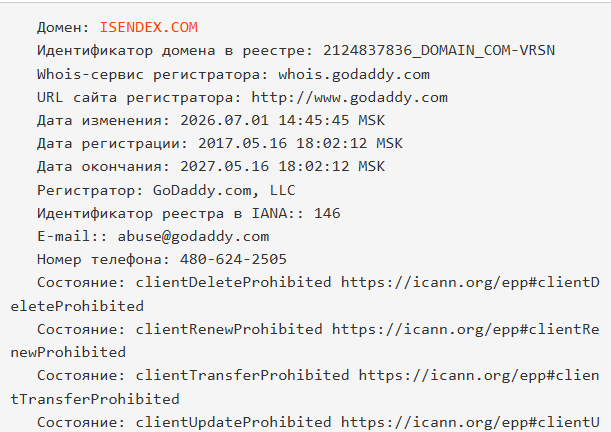Click the icann.org epp#clientUpdateProhibited URL
The image size is (611, 432).
(x=470, y=422)
